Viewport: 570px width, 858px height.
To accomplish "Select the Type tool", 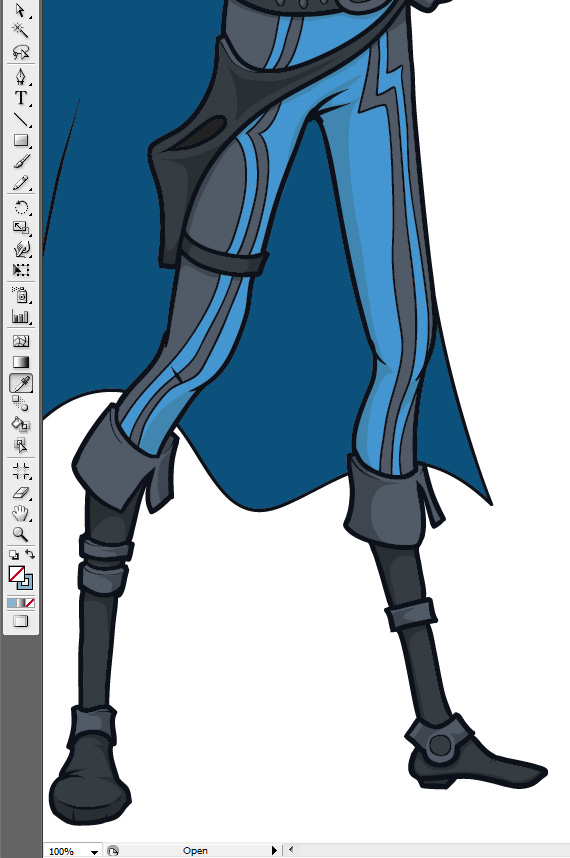I will point(20,98).
